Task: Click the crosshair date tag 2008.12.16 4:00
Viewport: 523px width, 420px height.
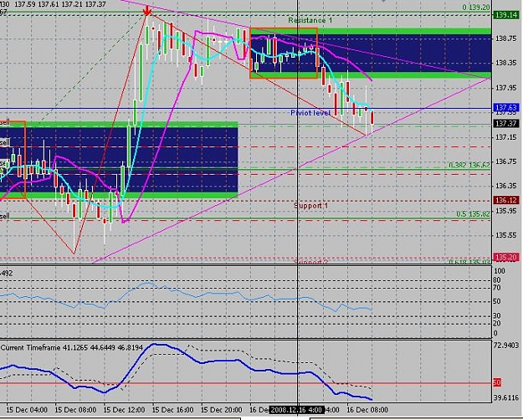Action: pos(296,410)
